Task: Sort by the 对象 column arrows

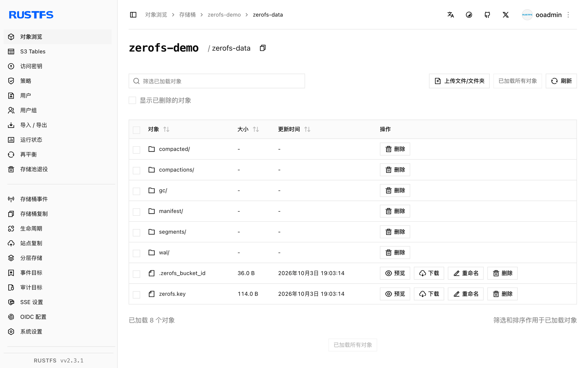Action: click(166, 129)
